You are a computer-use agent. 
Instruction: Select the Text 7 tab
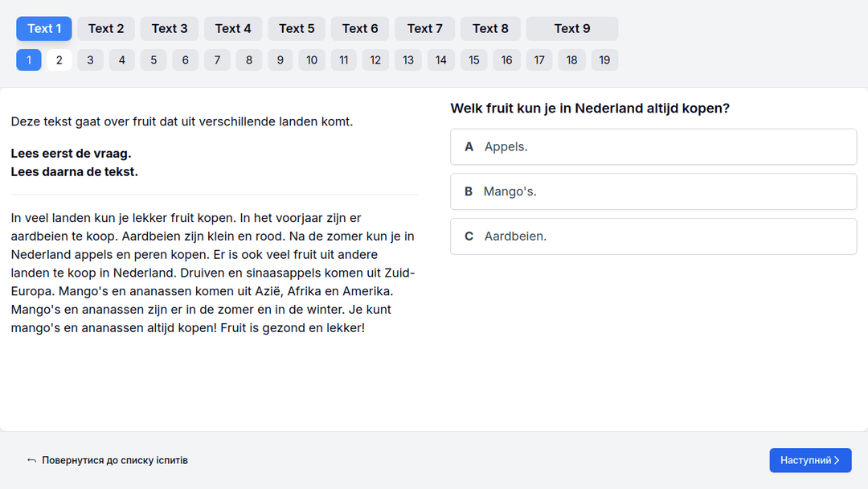424,28
